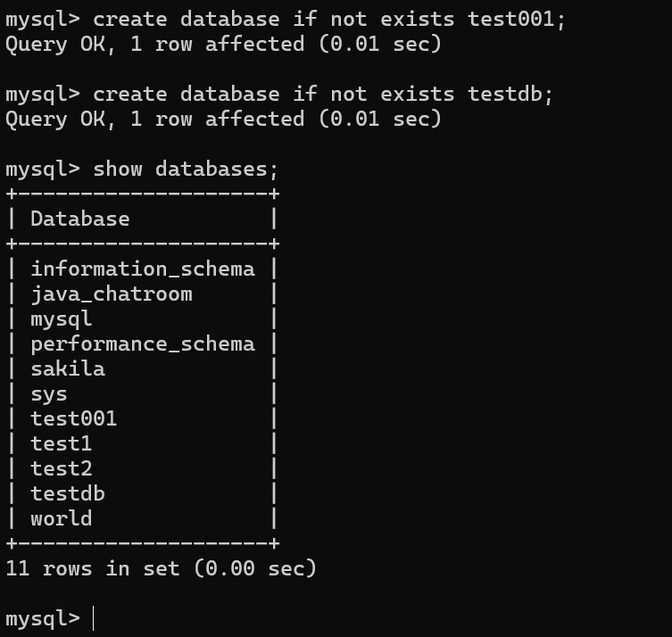Click the sys database row
Viewport: 672px width, 637px height.
click(x=48, y=393)
